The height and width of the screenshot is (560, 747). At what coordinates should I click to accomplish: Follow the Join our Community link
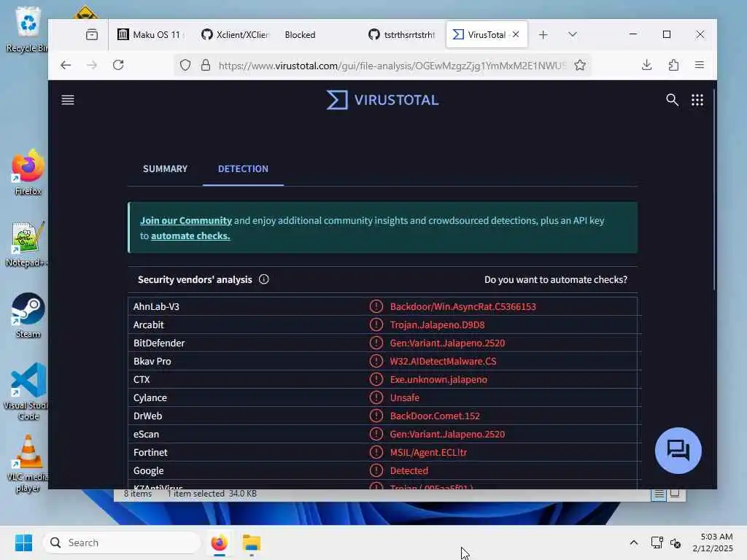click(186, 220)
